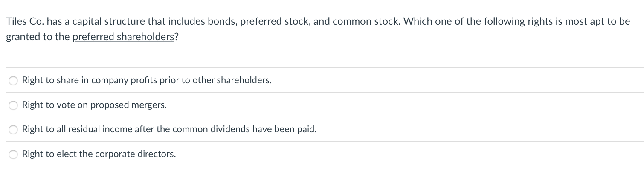
Task: Pick the residual income after common dividends radio
Action: pyautogui.click(x=14, y=130)
